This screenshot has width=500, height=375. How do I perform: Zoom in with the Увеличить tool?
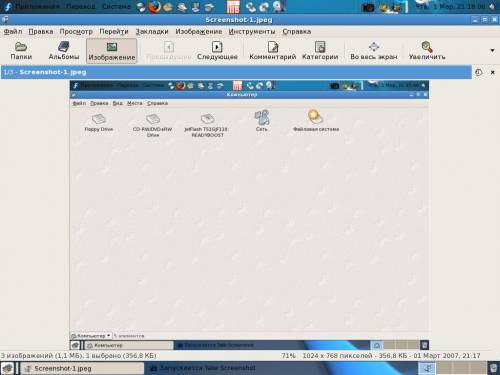(427, 51)
